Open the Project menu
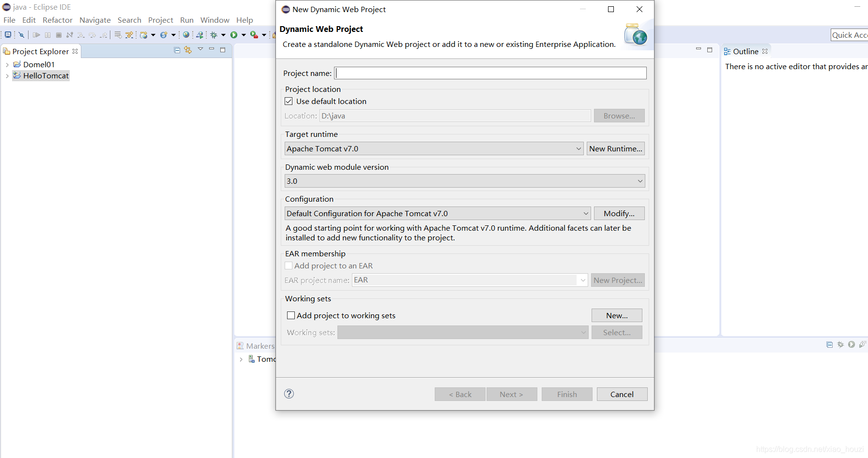Viewport: 868px width, 458px height. coord(161,20)
